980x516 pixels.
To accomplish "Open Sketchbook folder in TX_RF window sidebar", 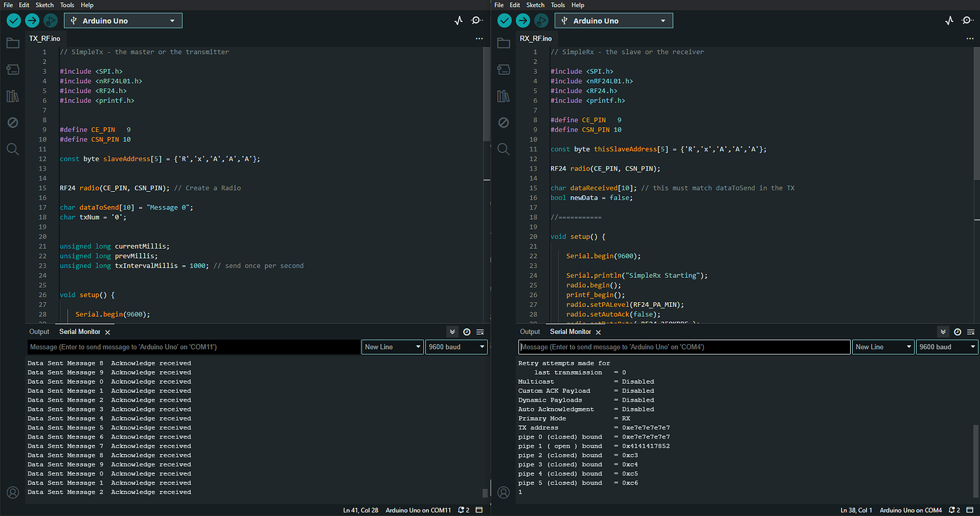I will click(x=13, y=43).
